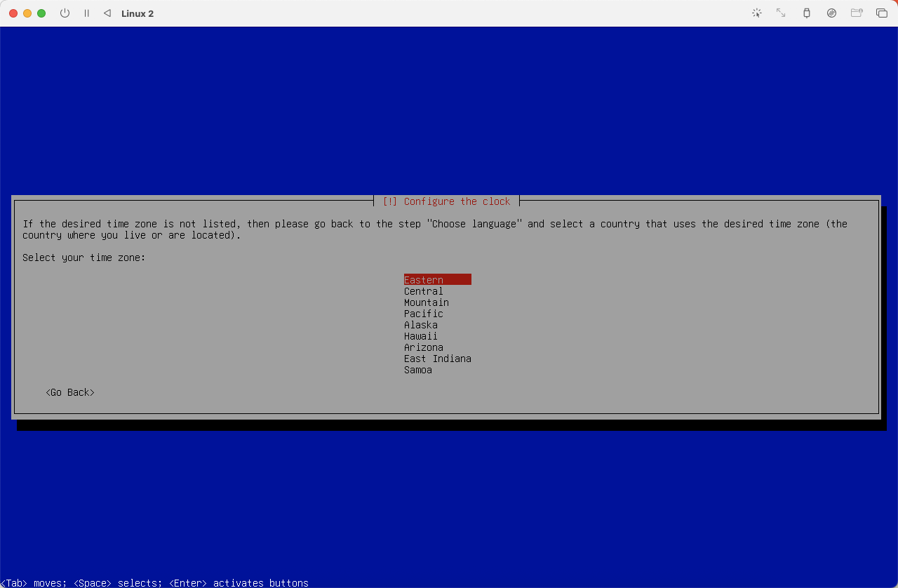Open the CD/DVD drive options
The width and height of the screenshot is (898, 588).
(x=832, y=13)
